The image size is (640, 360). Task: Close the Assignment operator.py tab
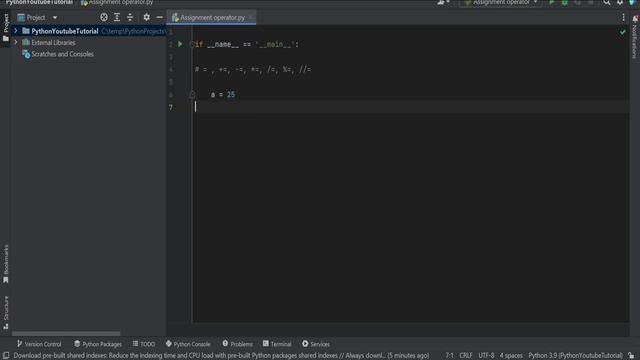pyautogui.click(x=251, y=18)
